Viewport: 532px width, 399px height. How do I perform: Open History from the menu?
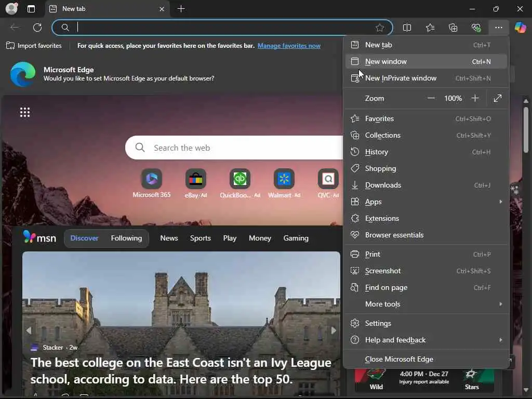click(x=426, y=152)
